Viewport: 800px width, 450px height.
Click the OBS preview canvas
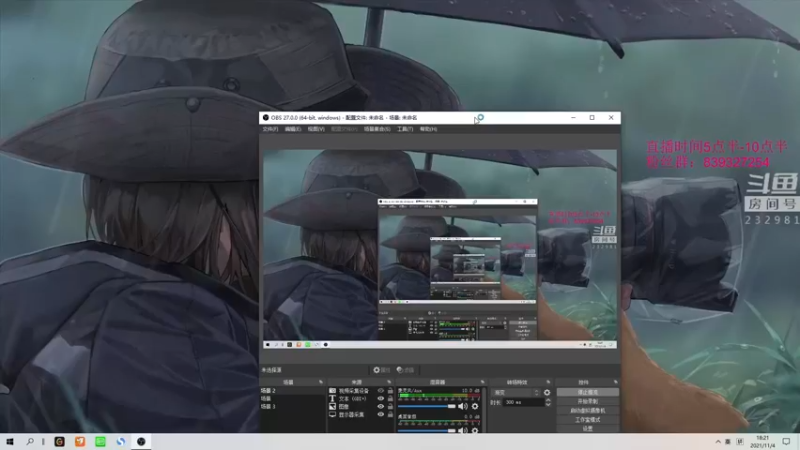tap(440, 249)
